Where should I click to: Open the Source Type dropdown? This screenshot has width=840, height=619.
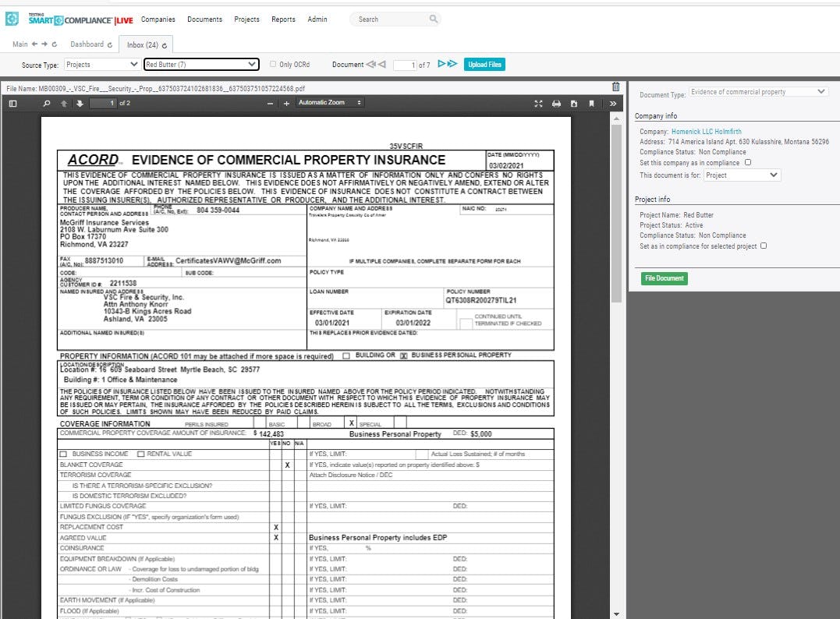101,65
